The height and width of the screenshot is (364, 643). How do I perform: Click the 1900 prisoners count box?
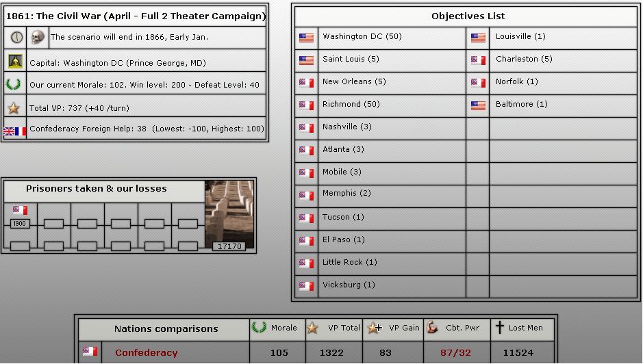pyautogui.click(x=20, y=224)
